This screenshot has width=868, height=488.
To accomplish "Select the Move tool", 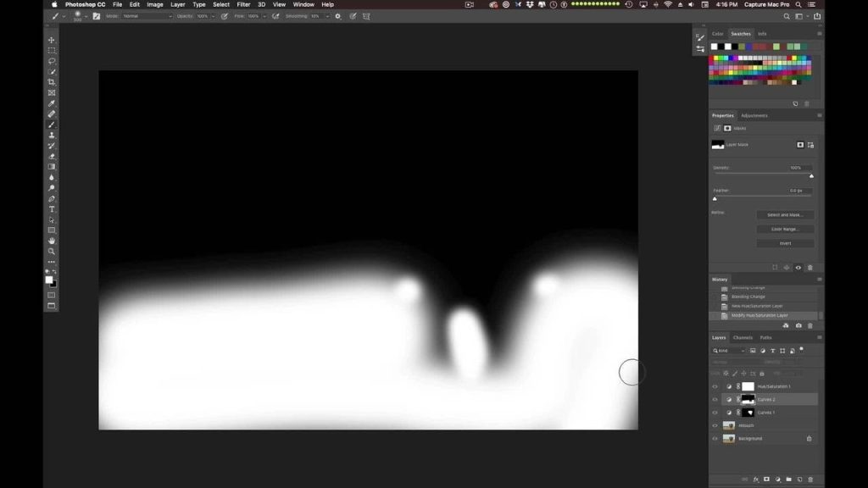I will (x=52, y=40).
